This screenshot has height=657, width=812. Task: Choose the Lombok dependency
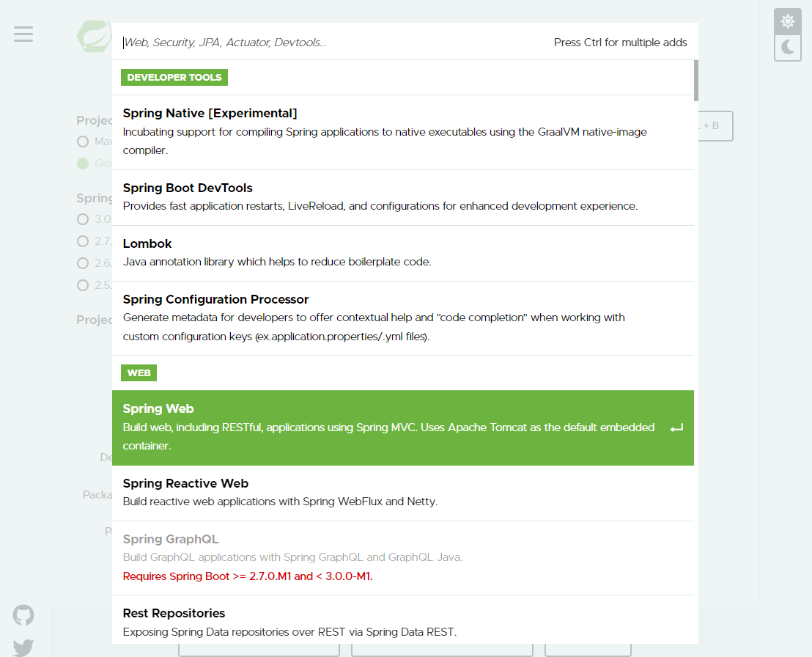(x=403, y=254)
